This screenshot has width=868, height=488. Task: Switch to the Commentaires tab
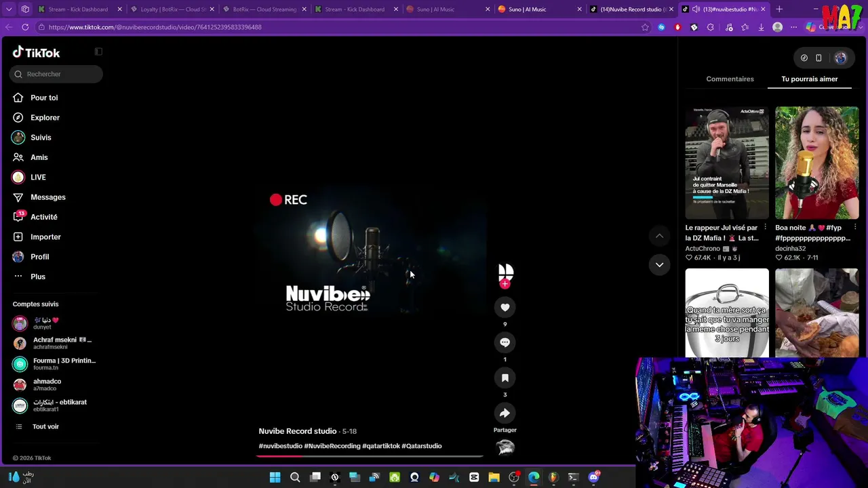[x=730, y=79]
